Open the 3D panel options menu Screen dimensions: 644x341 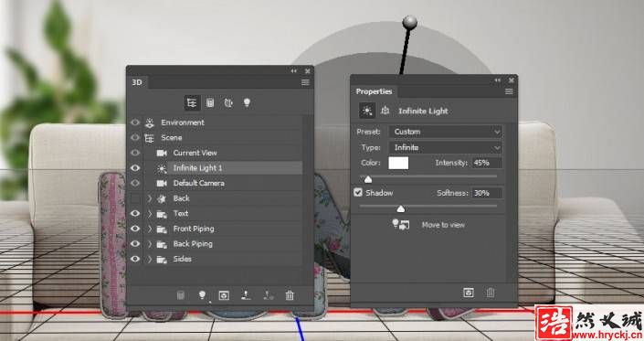305,82
